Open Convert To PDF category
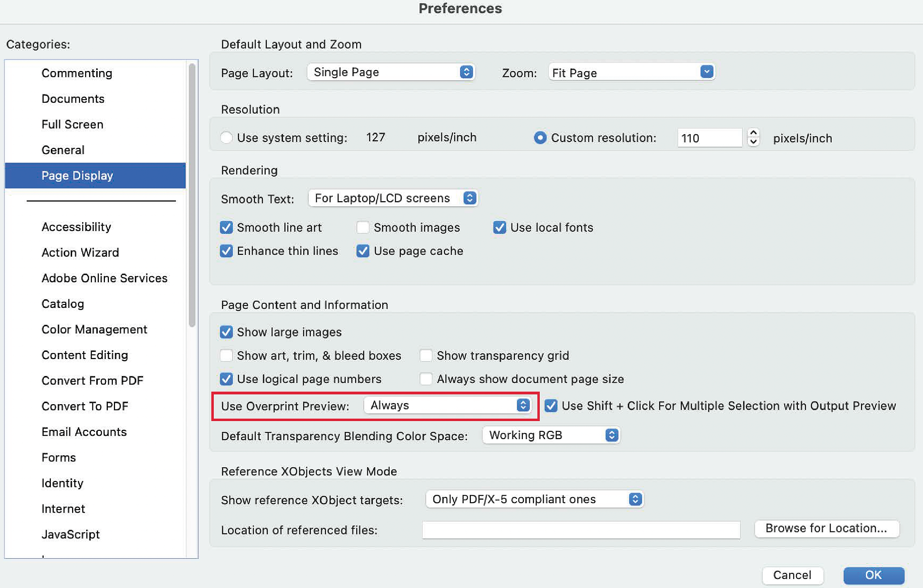This screenshot has height=588, width=923. pyautogui.click(x=95, y=406)
